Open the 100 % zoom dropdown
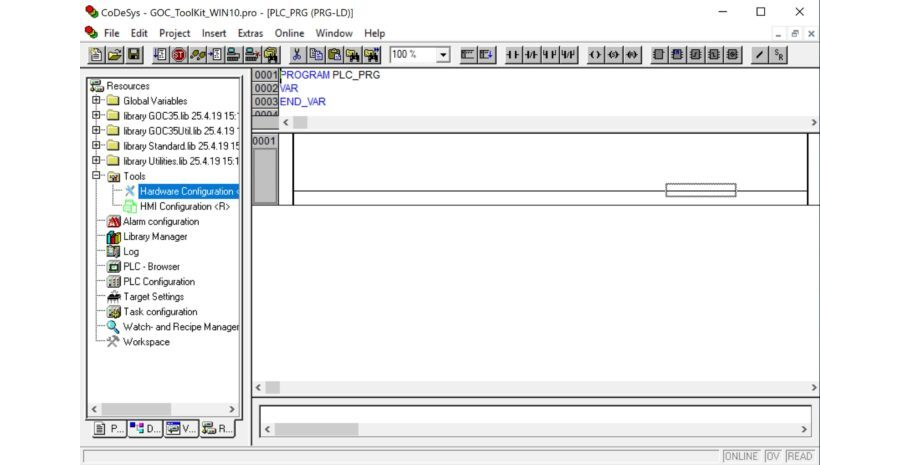Image resolution: width=900 pixels, height=465 pixels. point(443,55)
